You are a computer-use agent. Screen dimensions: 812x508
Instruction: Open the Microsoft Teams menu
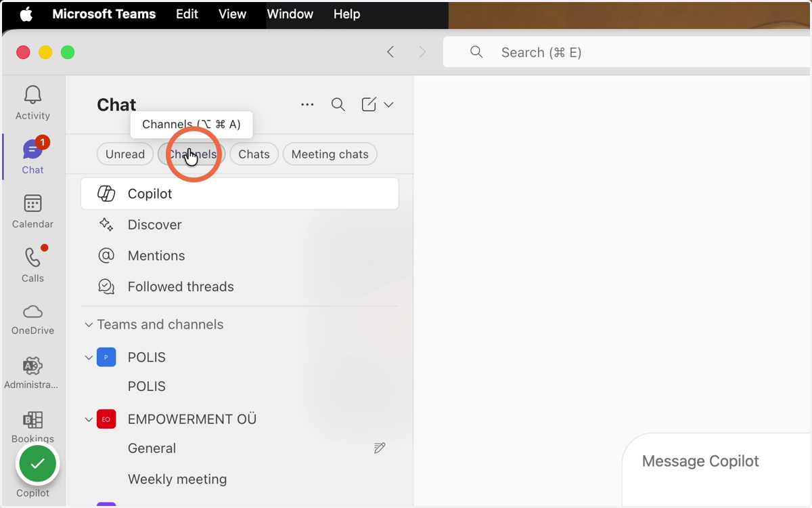click(104, 14)
